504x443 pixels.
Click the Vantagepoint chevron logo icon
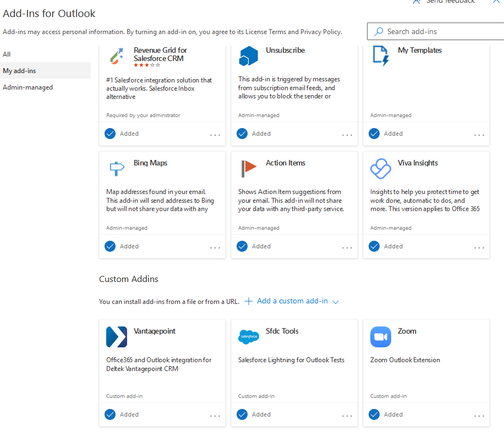(x=116, y=337)
